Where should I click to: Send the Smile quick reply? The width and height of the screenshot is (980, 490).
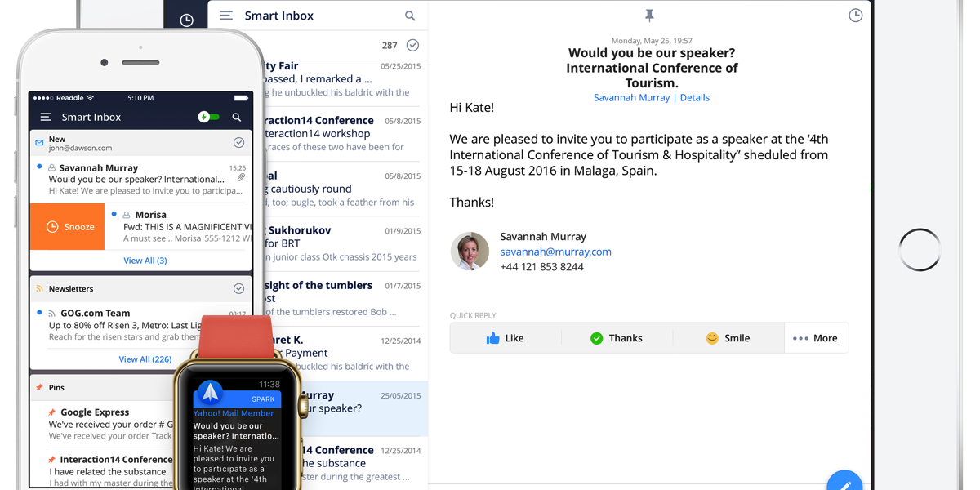click(x=728, y=338)
